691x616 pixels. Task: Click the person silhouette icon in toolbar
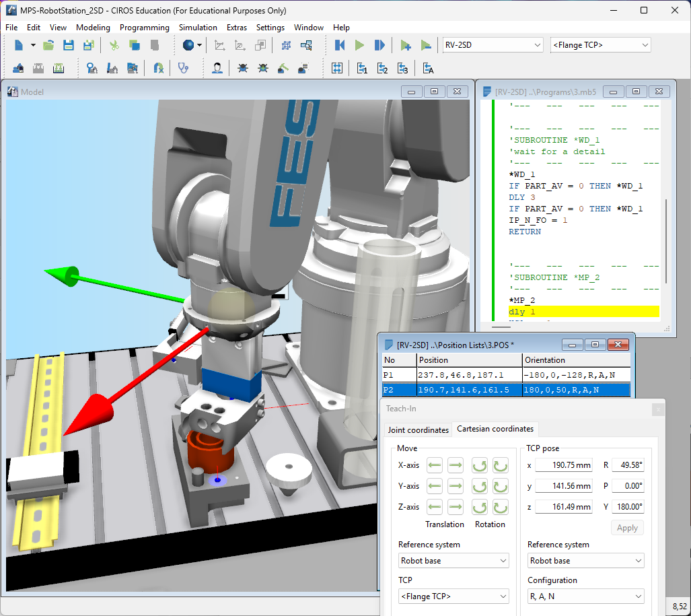pyautogui.click(x=217, y=69)
